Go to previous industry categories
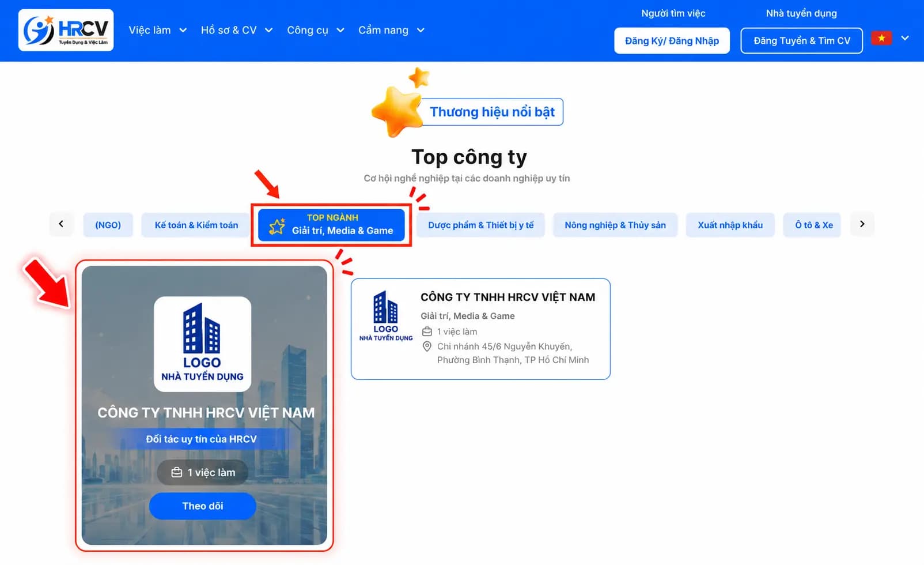 point(61,224)
